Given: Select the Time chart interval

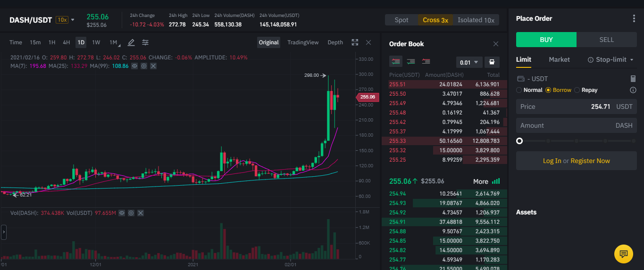Looking at the screenshot, I should click(x=16, y=42).
